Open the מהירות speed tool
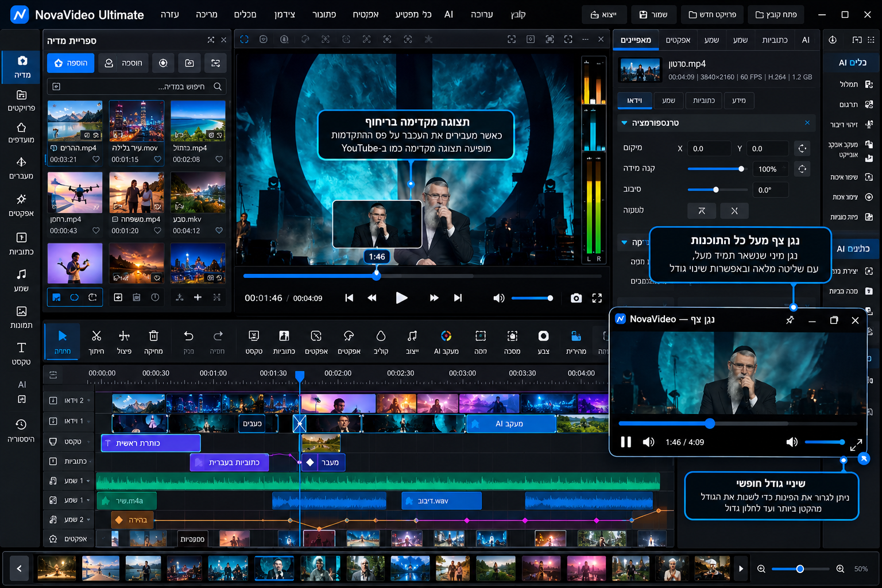882x588 pixels. 576,342
